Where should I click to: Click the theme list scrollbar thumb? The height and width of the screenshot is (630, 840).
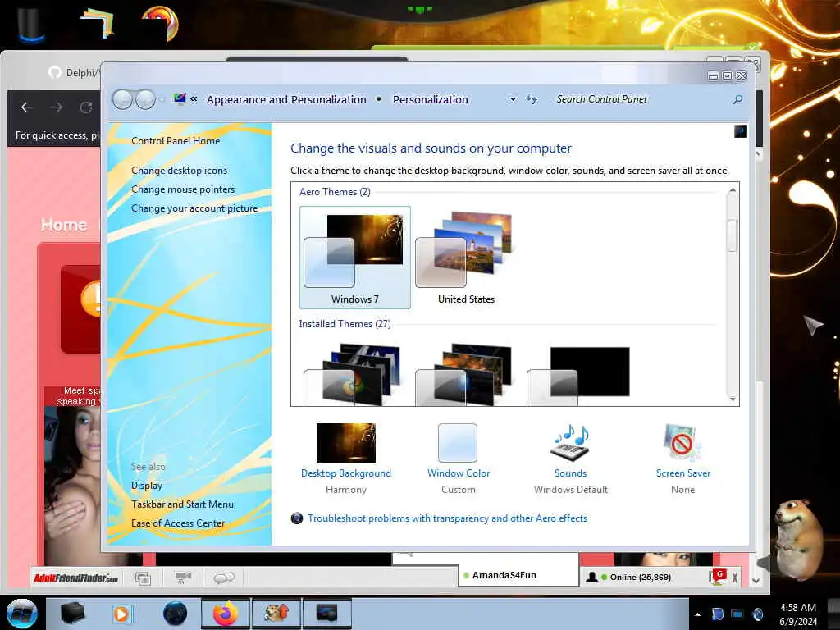[x=733, y=235]
